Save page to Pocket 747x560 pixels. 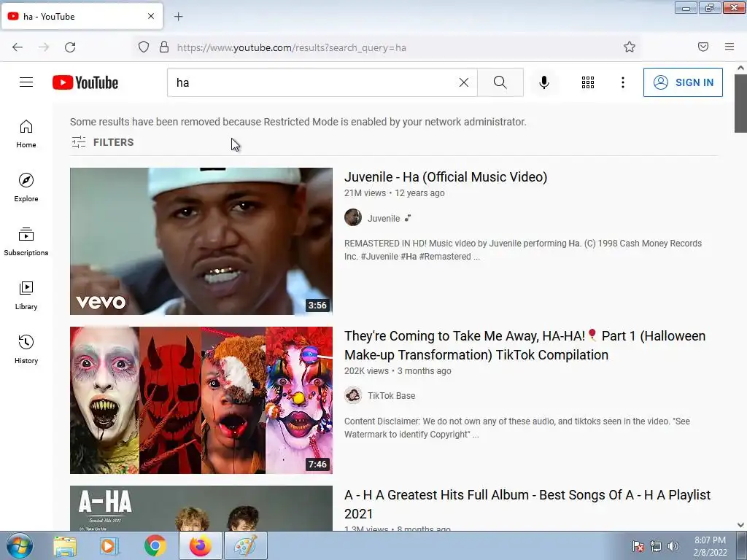coord(703,47)
